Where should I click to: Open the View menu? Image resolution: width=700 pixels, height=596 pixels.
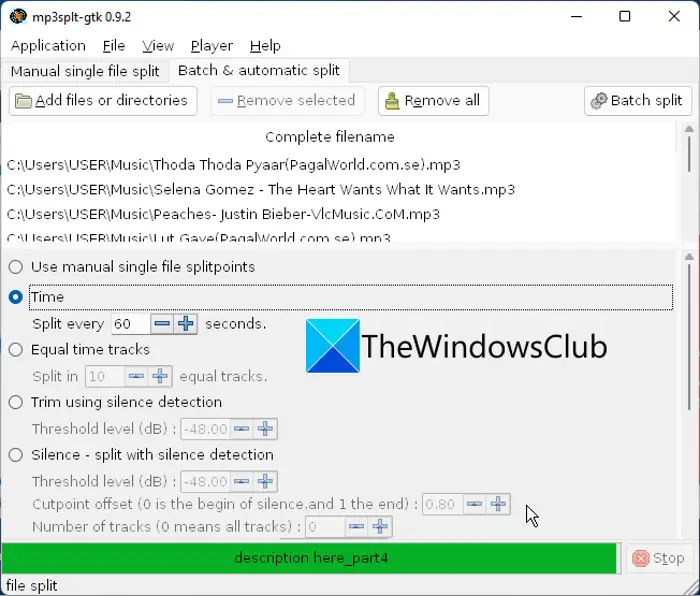click(x=158, y=46)
